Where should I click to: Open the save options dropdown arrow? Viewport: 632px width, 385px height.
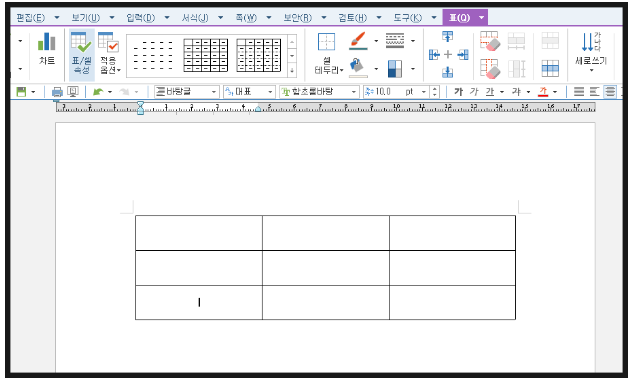pyautogui.click(x=33, y=92)
